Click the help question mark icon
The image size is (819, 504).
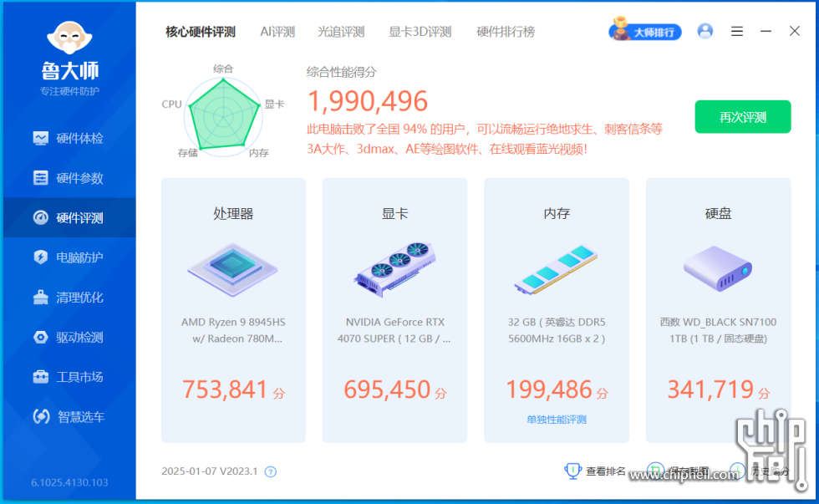pyautogui.click(x=271, y=472)
